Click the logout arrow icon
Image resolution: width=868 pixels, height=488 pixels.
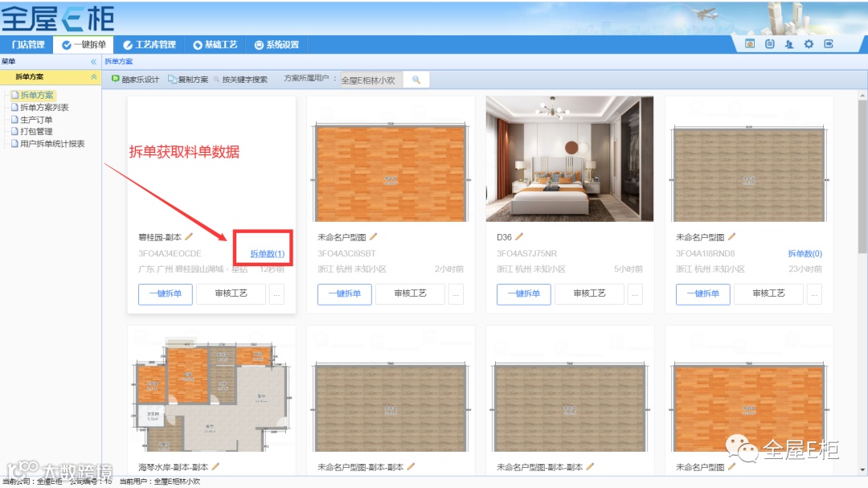[x=829, y=43]
